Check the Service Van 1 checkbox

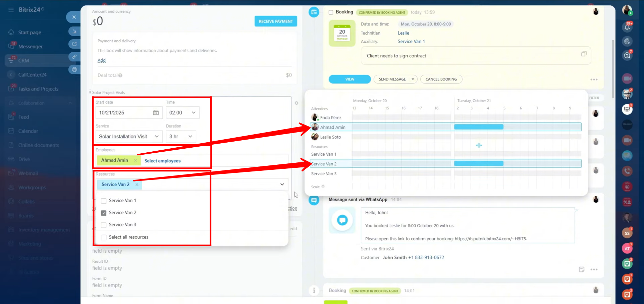[x=104, y=201]
